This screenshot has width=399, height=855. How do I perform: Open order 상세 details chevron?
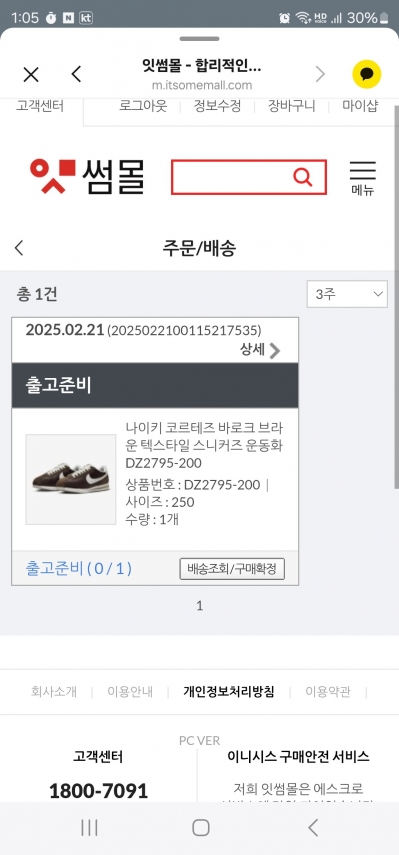pyautogui.click(x=261, y=350)
